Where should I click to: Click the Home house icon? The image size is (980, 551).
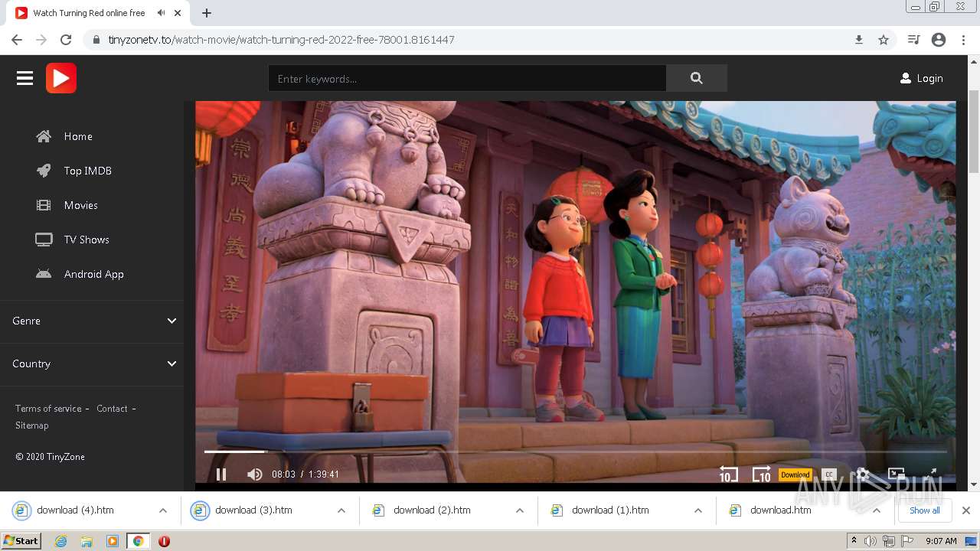click(44, 136)
